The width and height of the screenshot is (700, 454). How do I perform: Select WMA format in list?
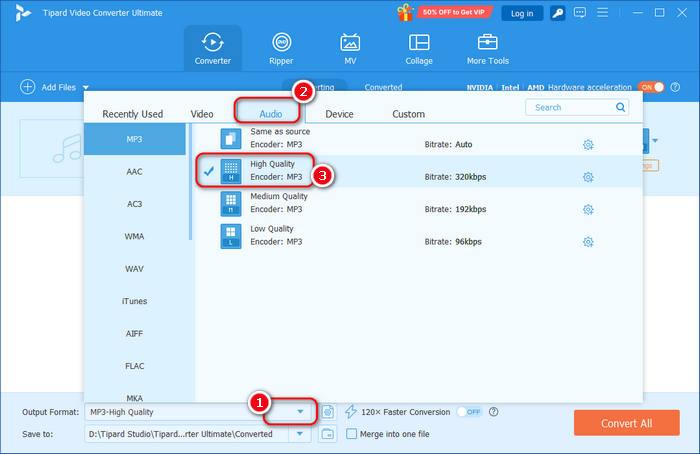click(x=134, y=236)
